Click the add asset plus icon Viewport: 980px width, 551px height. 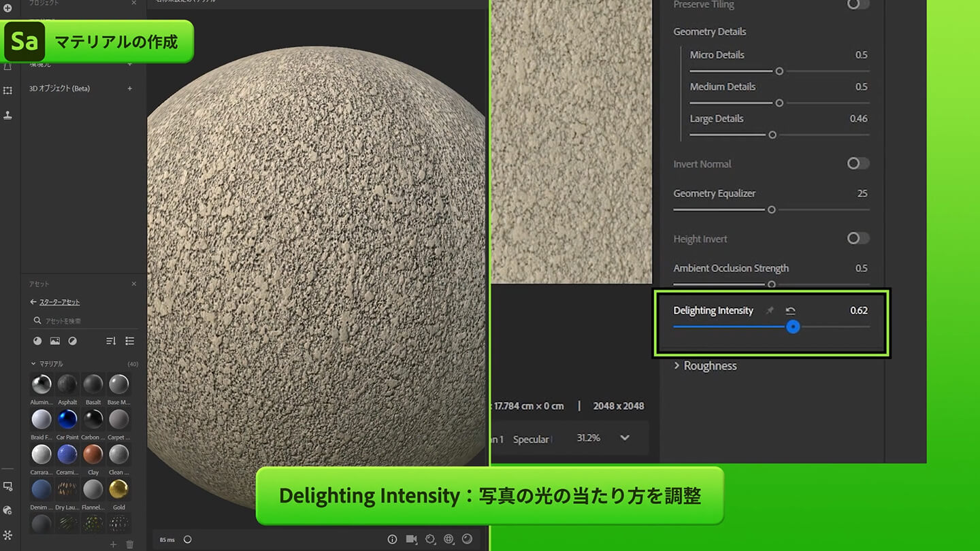[114, 545]
